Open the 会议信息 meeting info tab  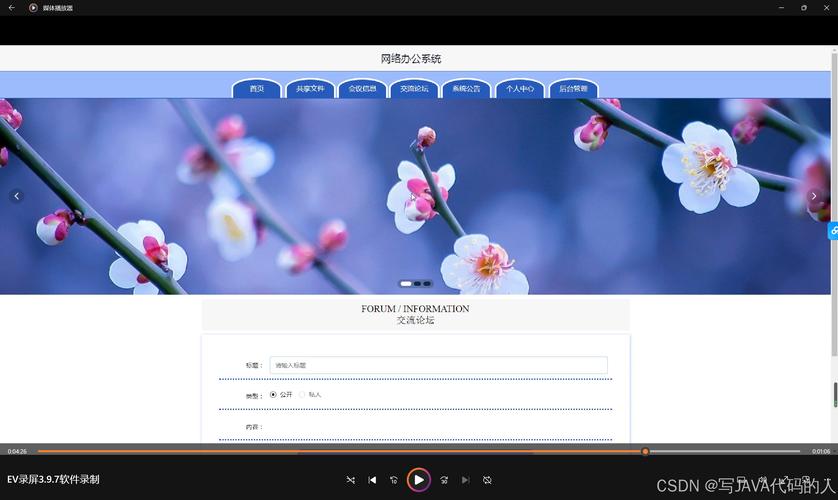pyautogui.click(x=362, y=89)
